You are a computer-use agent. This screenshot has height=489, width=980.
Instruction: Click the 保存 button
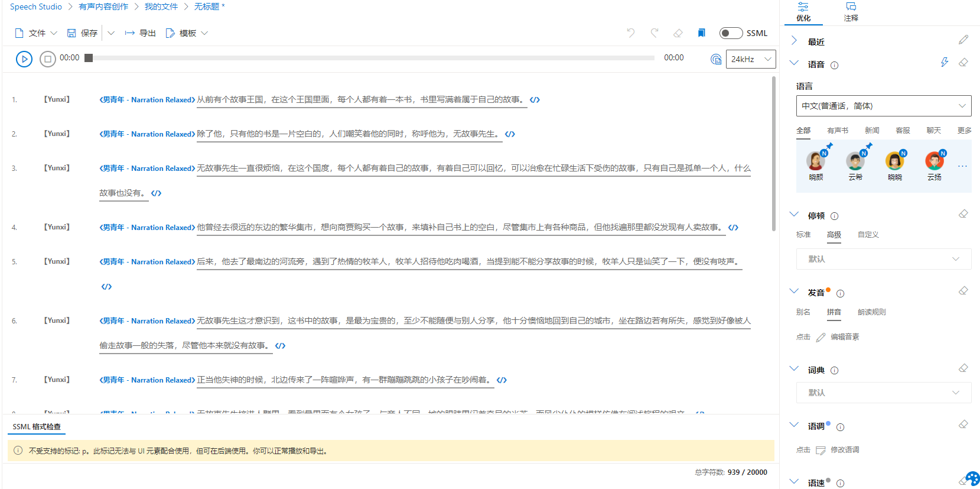click(82, 33)
